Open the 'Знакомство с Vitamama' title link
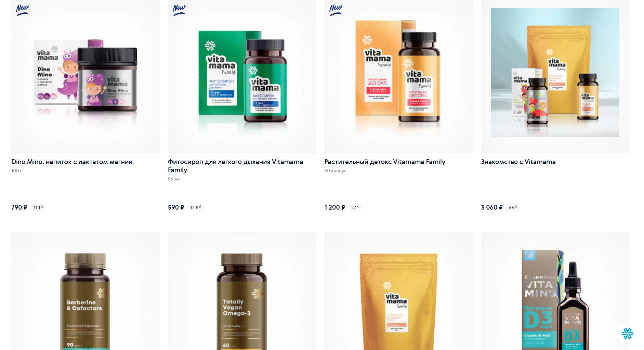This screenshot has height=350, width=644. coord(518,162)
